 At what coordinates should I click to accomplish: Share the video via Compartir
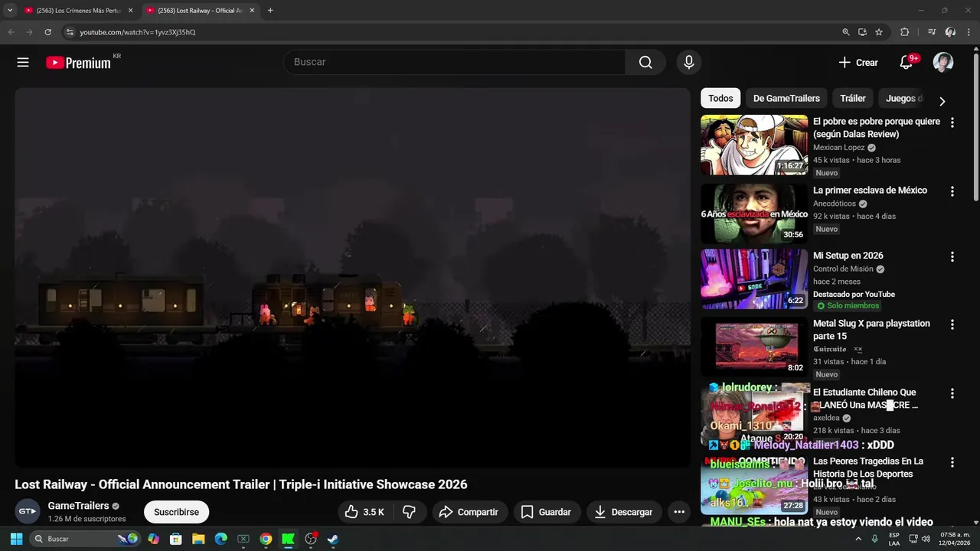point(469,512)
